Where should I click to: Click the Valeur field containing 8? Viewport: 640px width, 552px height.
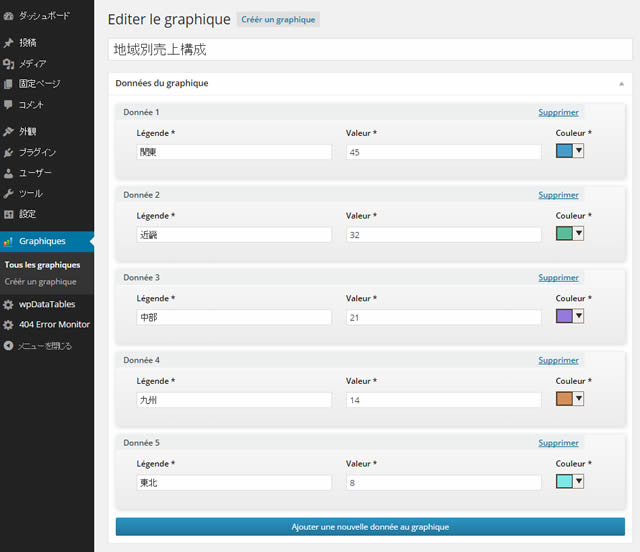[444, 483]
